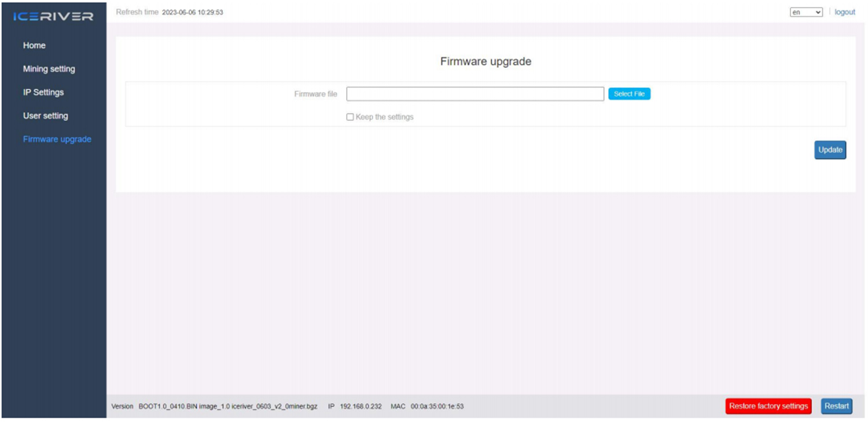This screenshot has width=868, height=422.
Task: Enable the Keep the settings checkbox
Action: click(x=350, y=116)
